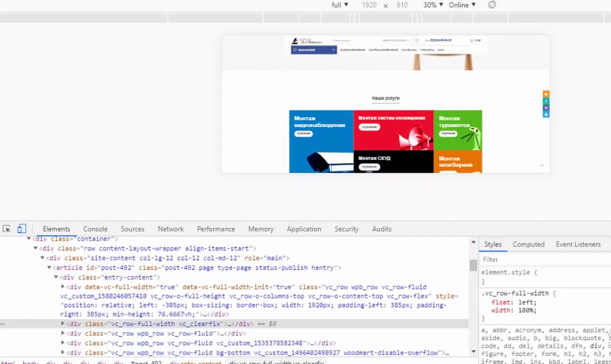Open the 30% zoom dropdown

coord(433,5)
